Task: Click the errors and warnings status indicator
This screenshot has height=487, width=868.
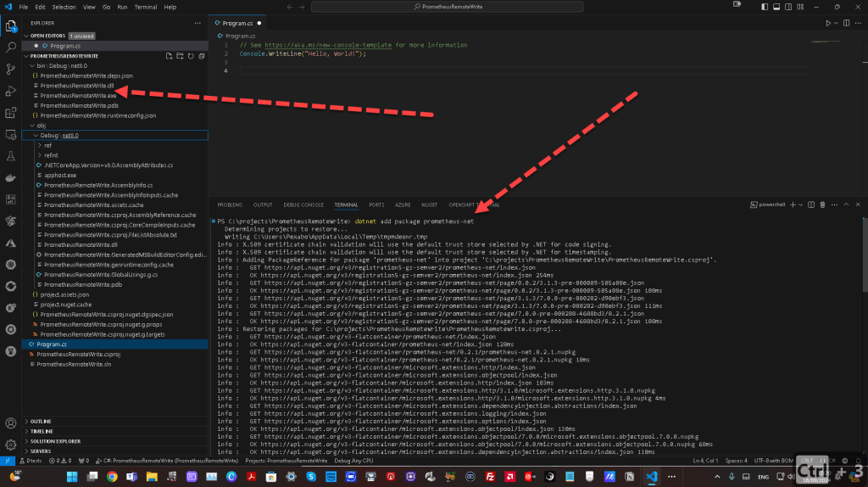Action: (x=60, y=461)
